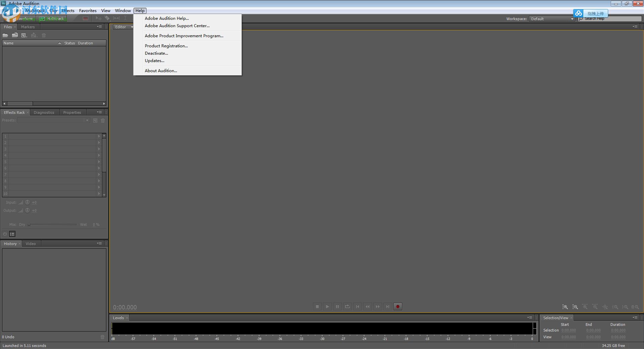
Task: Click Updates in the Help menu
Action: [155, 60]
